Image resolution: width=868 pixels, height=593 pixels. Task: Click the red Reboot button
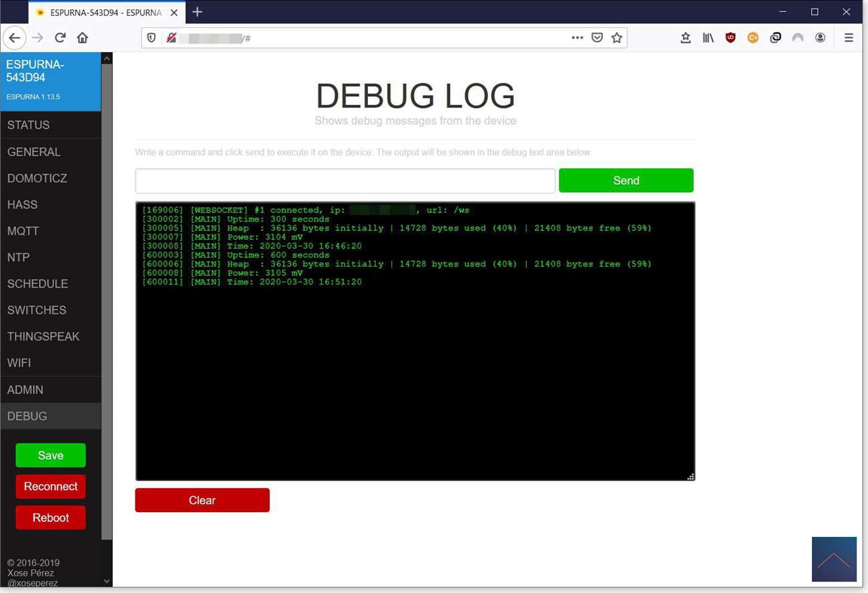pos(51,518)
